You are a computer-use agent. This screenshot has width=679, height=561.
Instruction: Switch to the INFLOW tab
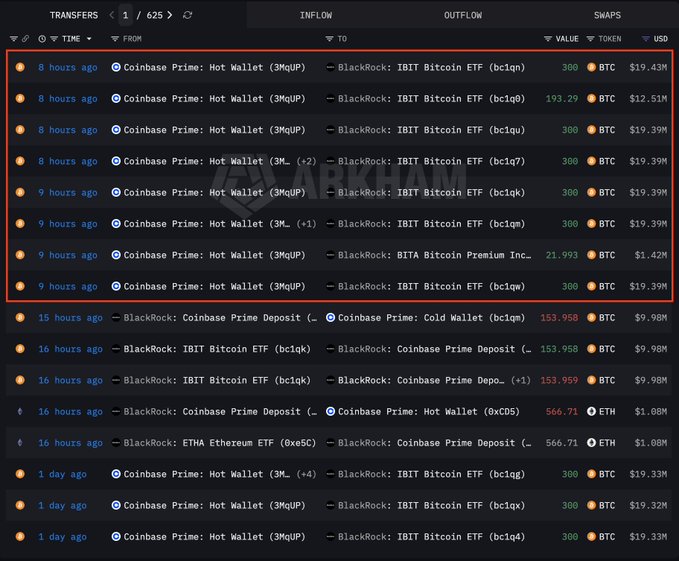coord(316,15)
